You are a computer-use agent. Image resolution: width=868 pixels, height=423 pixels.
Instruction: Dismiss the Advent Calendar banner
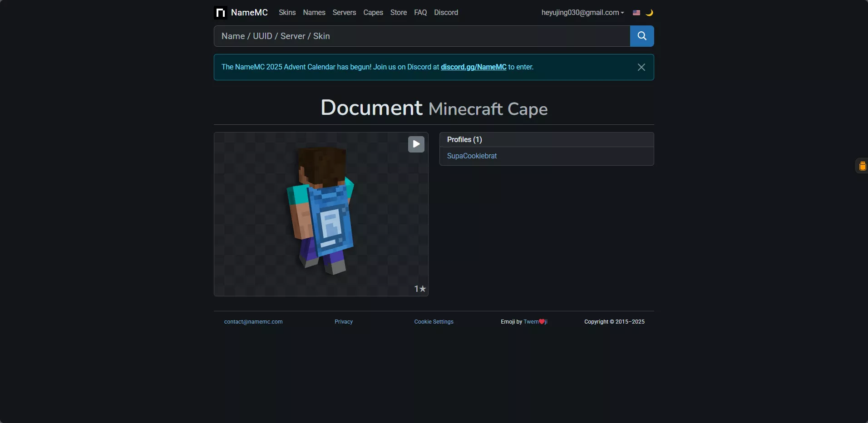tap(641, 67)
